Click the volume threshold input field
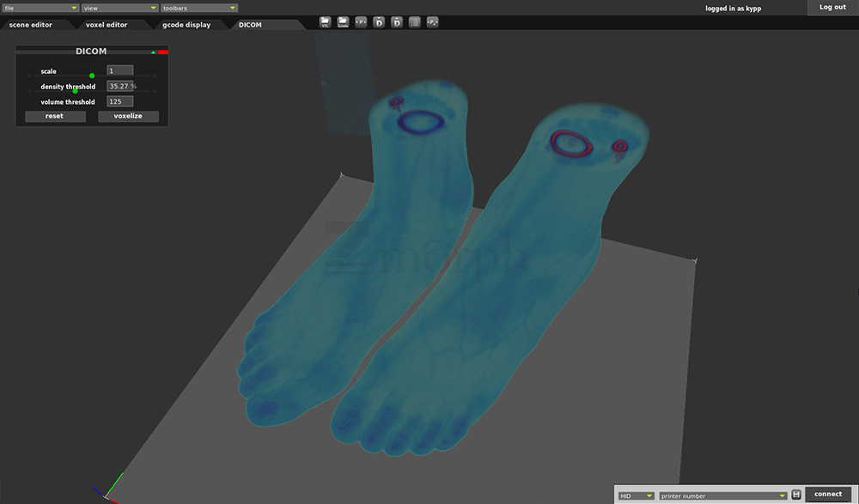 click(119, 101)
